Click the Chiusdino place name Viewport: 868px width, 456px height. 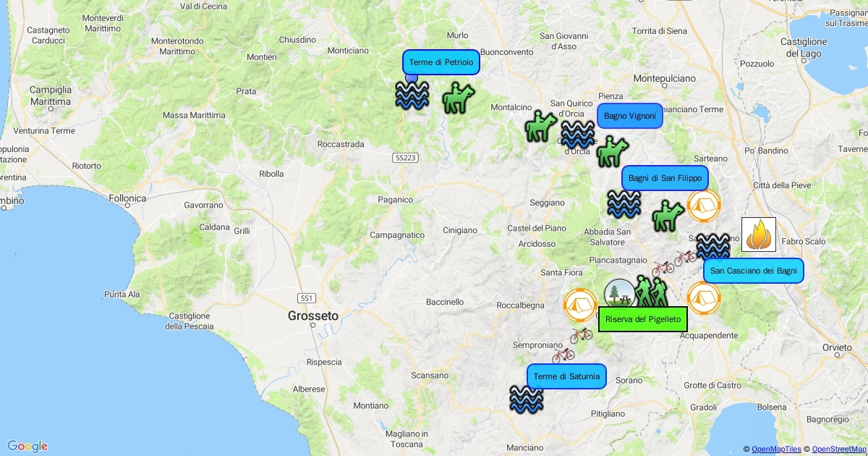[x=297, y=40]
